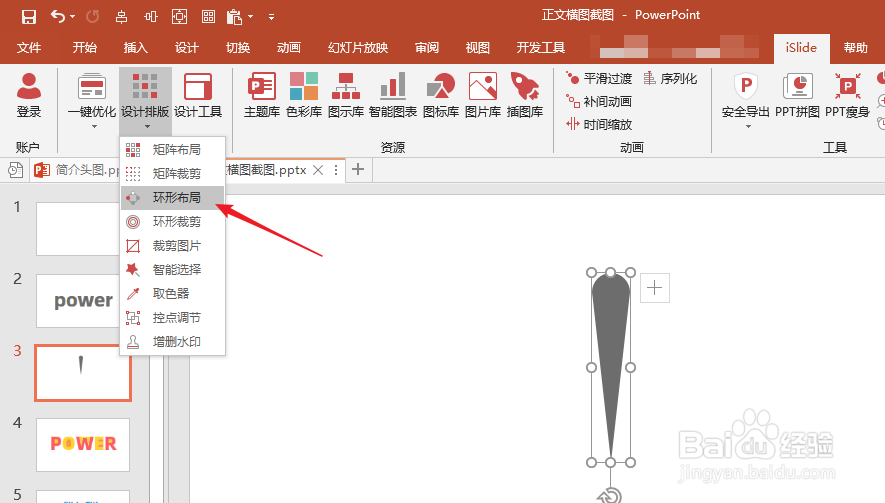
Task: Click 序列化 animation option
Action: click(x=671, y=78)
